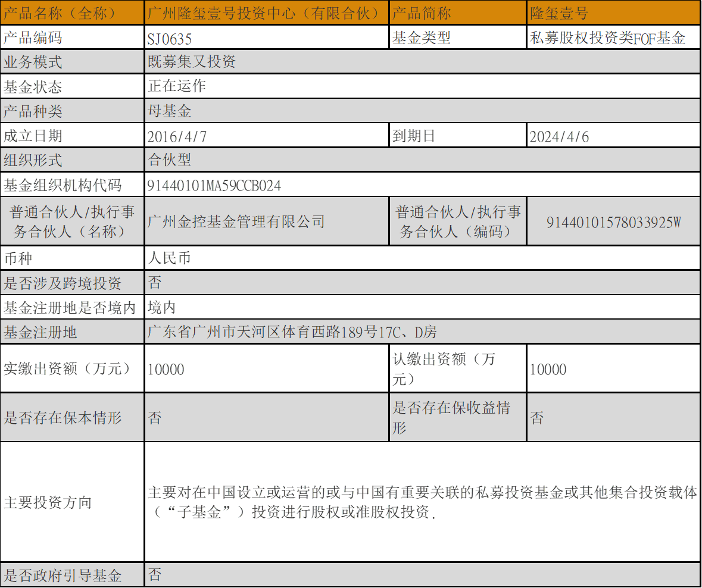Select 广州隆玺壹号投资中心（有限合伙） cell
This screenshot has height=588, width=702.
click(266, 13)
